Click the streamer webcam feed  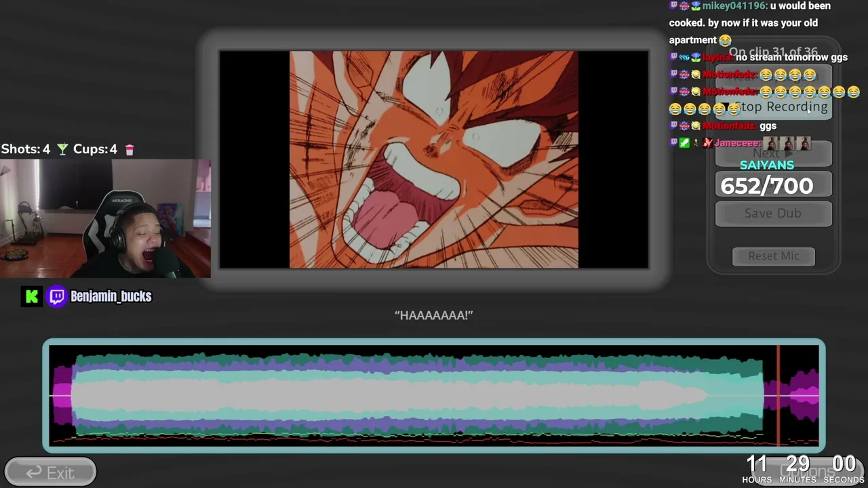click(x=105, y=219)
